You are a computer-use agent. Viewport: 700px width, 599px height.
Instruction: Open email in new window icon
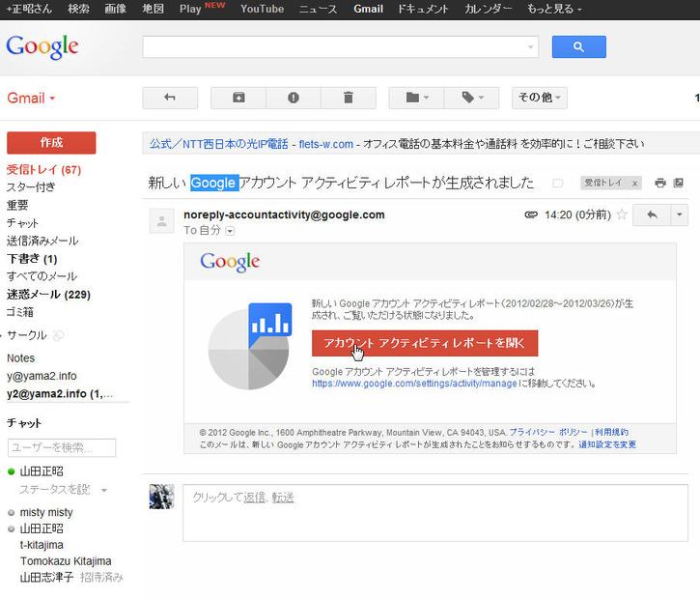click(x=678, y=183)
